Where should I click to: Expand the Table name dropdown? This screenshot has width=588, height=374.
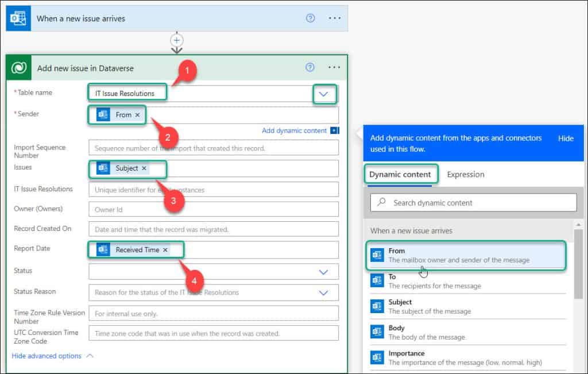[324, 94]
